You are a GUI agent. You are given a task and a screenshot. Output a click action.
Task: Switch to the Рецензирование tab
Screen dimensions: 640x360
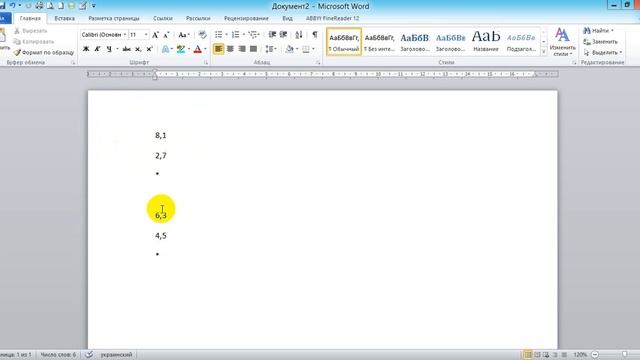tap(246, 18)
